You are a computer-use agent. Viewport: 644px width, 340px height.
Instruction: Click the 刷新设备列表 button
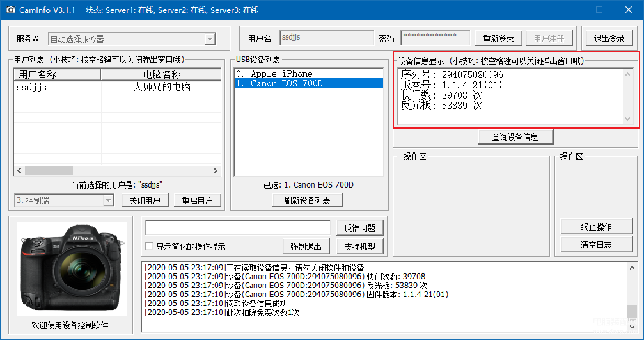[x=308, y=200]
